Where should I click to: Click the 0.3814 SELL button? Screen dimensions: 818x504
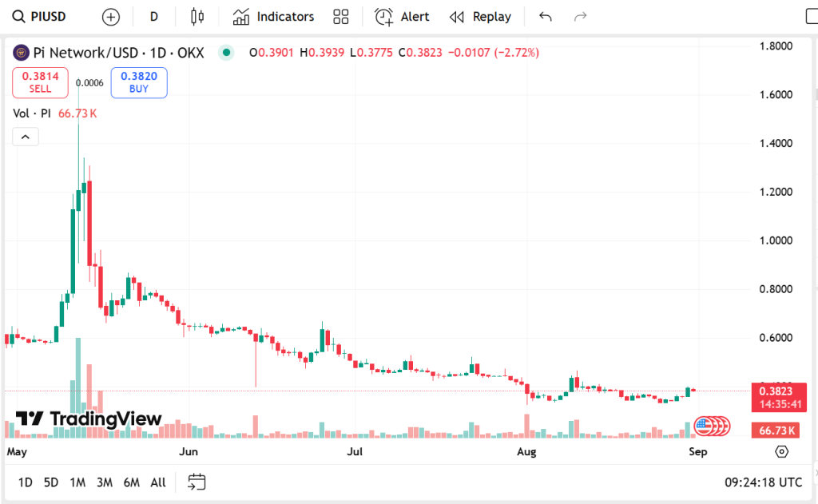40,82
